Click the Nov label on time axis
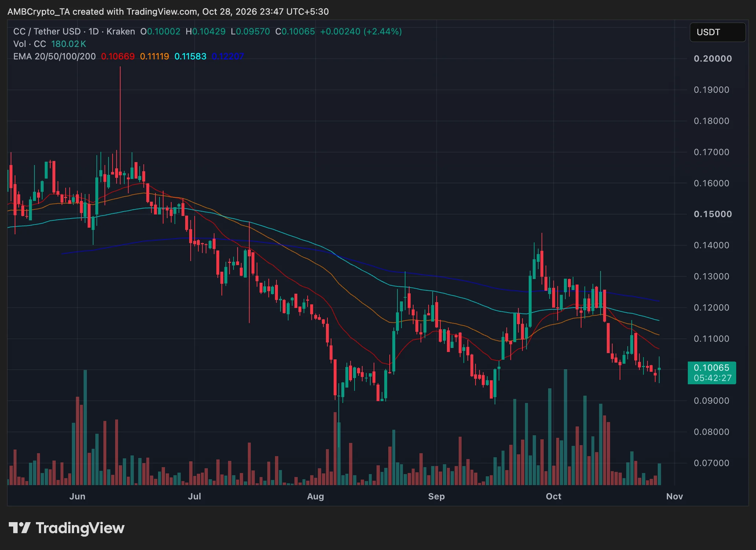The image size is (756, 550). click(675, 496)
